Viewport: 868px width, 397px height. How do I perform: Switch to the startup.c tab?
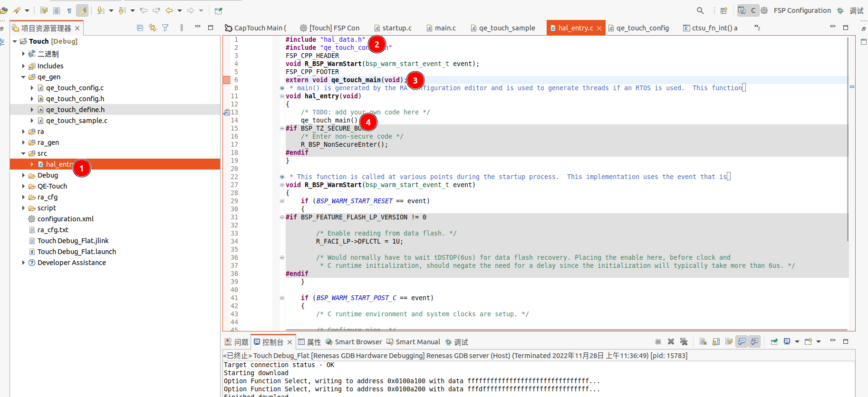(393, 28)
